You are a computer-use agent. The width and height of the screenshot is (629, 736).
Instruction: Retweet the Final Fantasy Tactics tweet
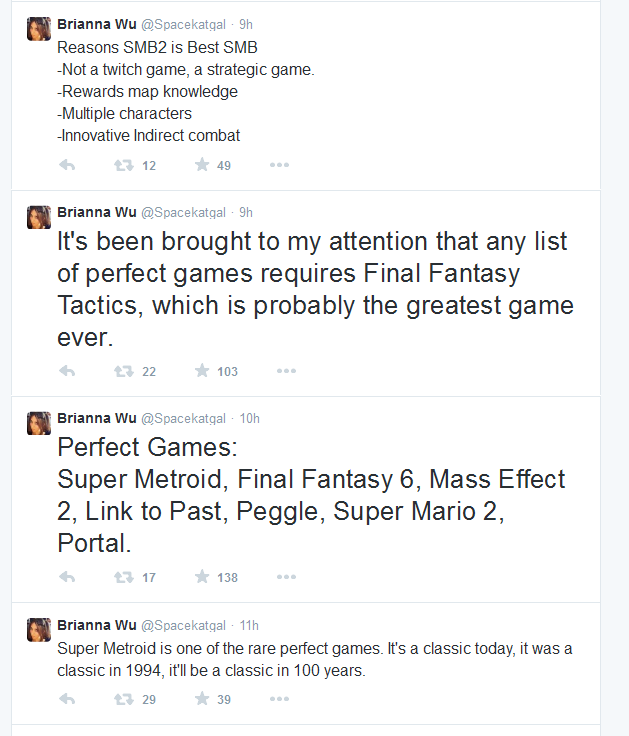(124, 371)
